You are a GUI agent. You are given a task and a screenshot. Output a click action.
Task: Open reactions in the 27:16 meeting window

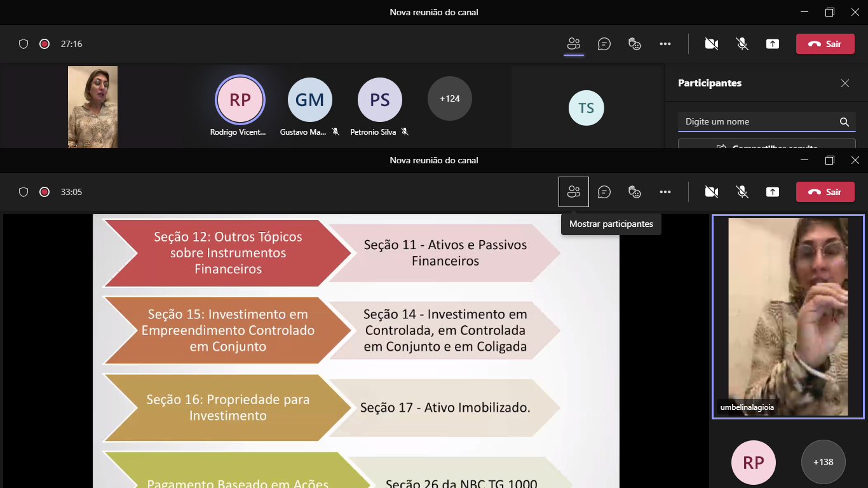pos(634,44)
